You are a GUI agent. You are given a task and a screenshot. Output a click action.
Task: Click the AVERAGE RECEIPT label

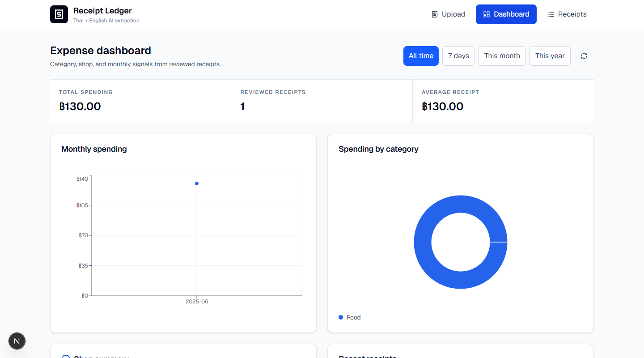tap(450, 92)
